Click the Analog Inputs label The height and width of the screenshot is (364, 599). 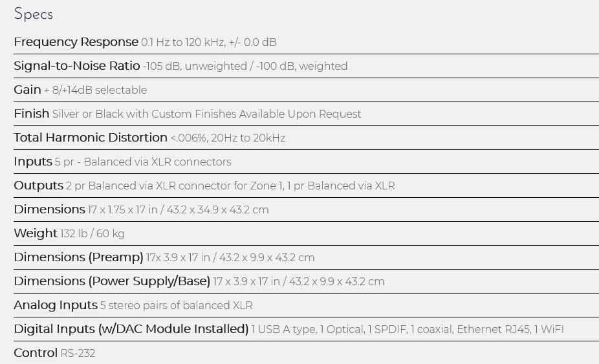coord(55,305)
